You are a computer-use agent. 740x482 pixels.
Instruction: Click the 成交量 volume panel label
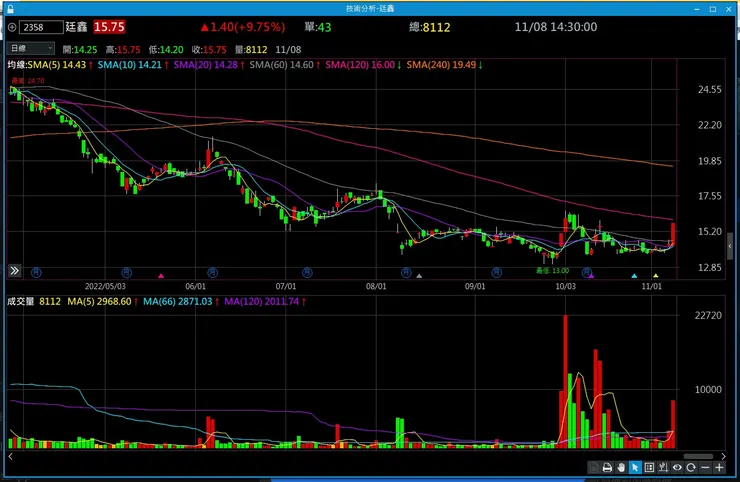pyautogui.click(x=21, y=301)
